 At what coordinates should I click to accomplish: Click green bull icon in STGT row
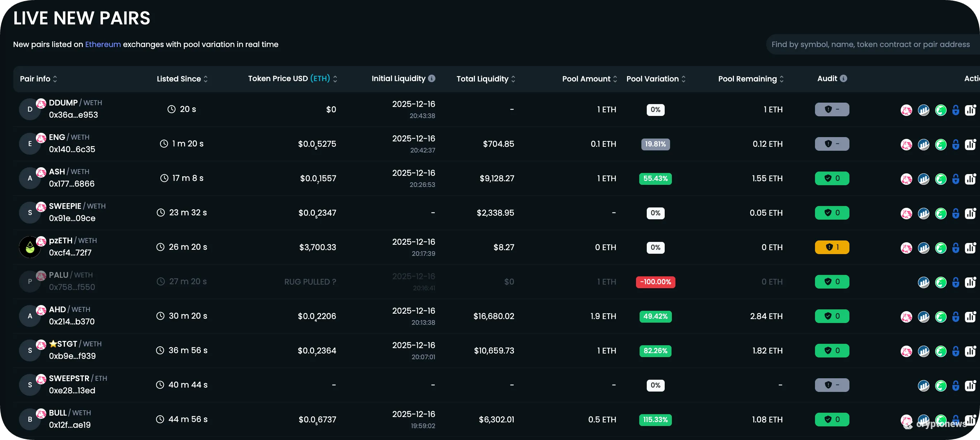click(941, 351)
